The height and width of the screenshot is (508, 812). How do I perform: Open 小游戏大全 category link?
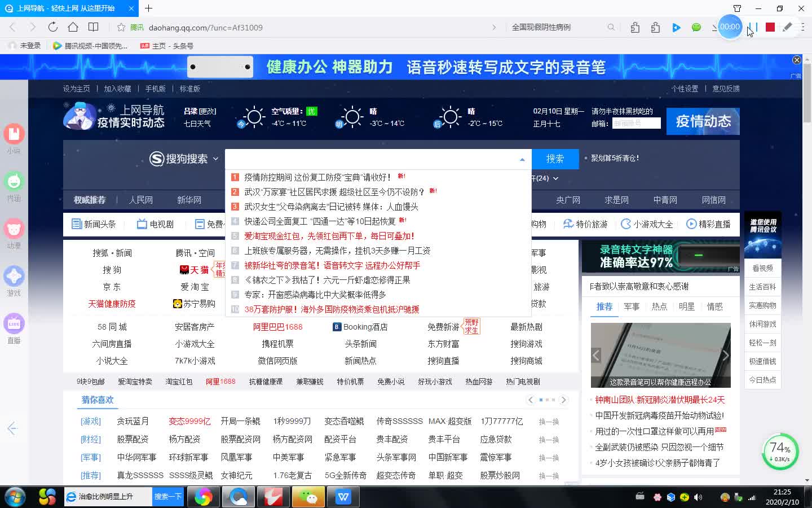[x=647, y=224]
